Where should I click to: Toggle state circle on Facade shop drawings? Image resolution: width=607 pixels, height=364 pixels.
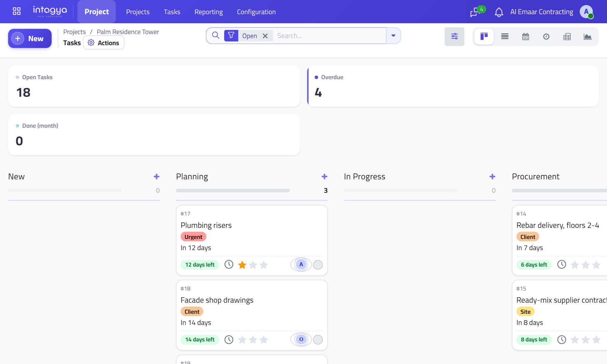coord(318,340)
